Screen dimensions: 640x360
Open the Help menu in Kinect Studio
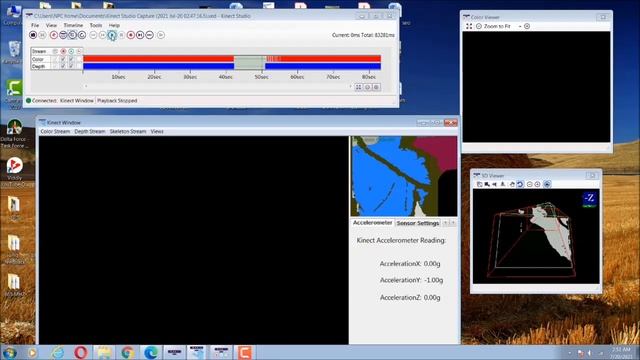114,25
